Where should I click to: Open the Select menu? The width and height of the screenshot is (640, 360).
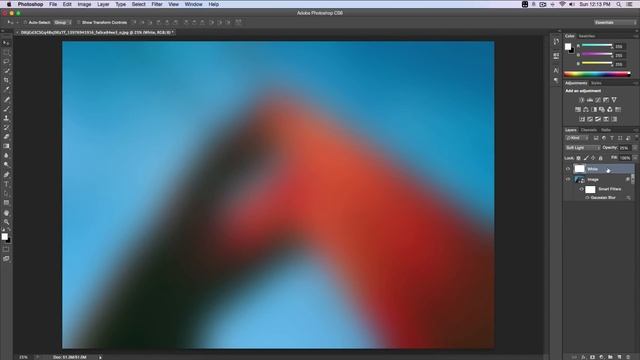click(138, 4)
